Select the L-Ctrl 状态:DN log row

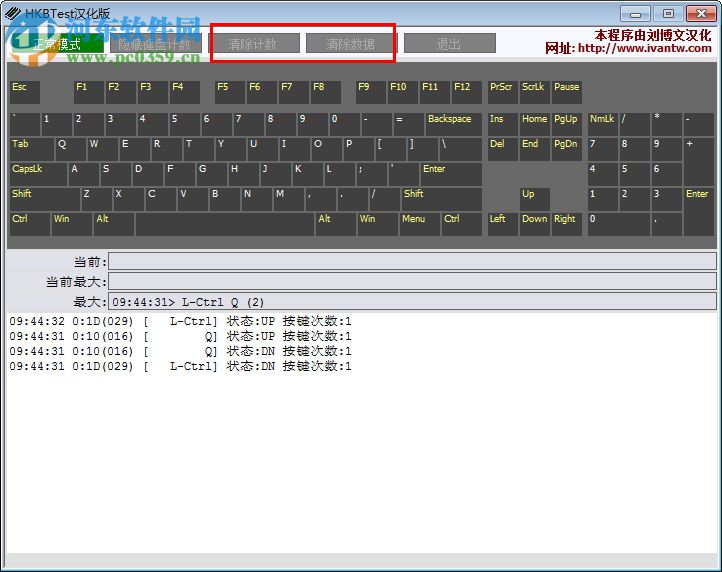(x=180, y=367)
